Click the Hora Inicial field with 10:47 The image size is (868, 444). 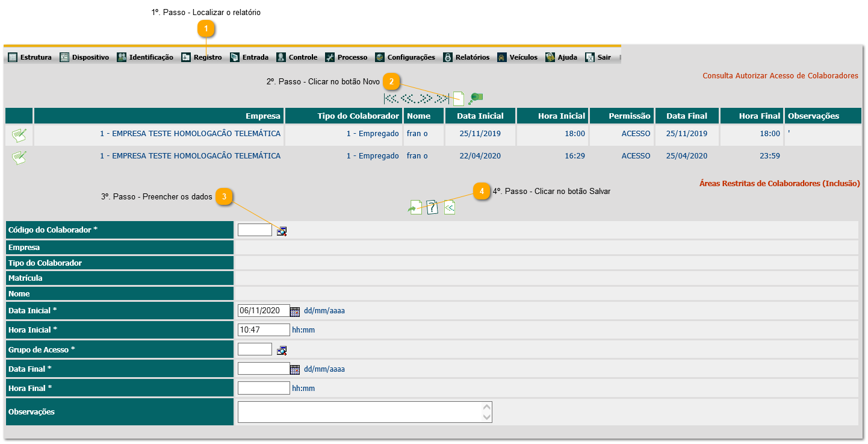(264, 330)
